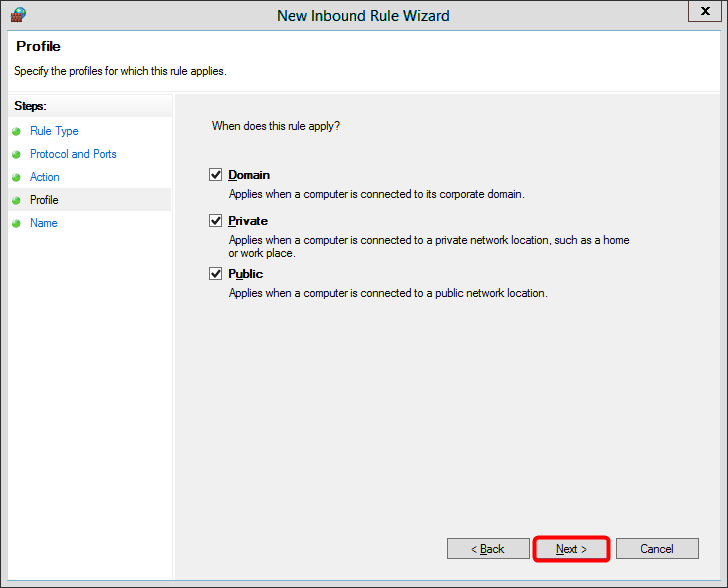The image size is (728, 588).
Task: Close the wizard window with X
Action: click(704, 12)
